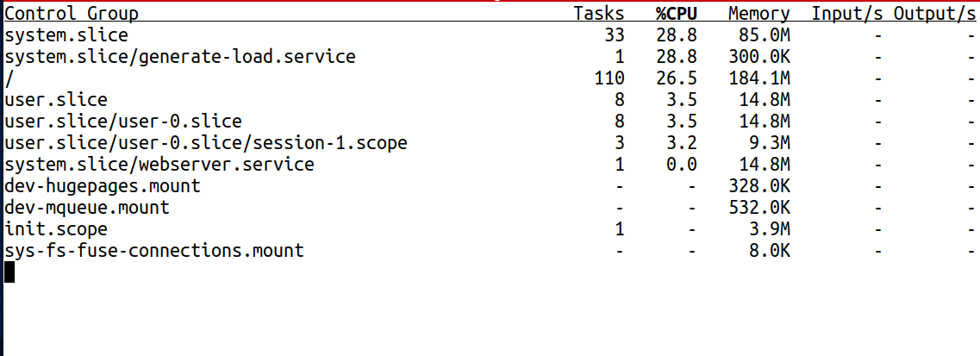Image resolution: width=980 pixels, height=356 pixels.
Task: Select the system.slice row name
Action: click(66, 35)
